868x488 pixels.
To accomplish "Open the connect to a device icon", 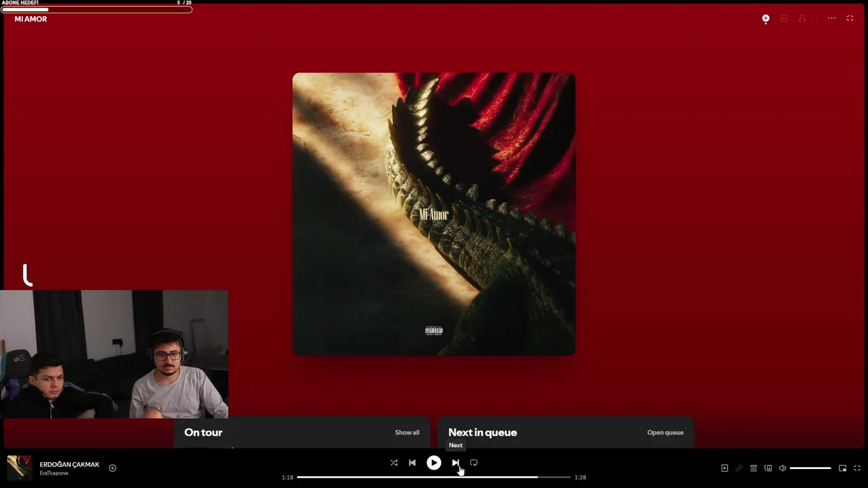I will [x=768, y=468].
